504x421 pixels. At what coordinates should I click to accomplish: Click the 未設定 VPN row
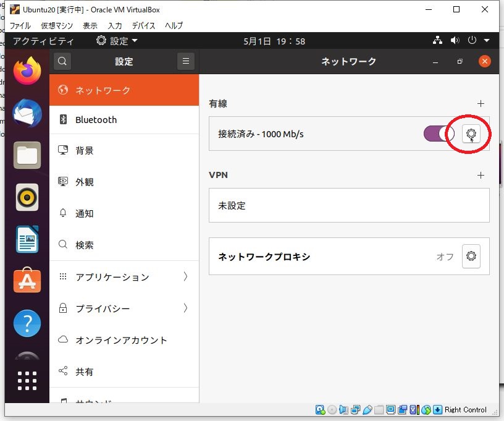tap(349, 205)
